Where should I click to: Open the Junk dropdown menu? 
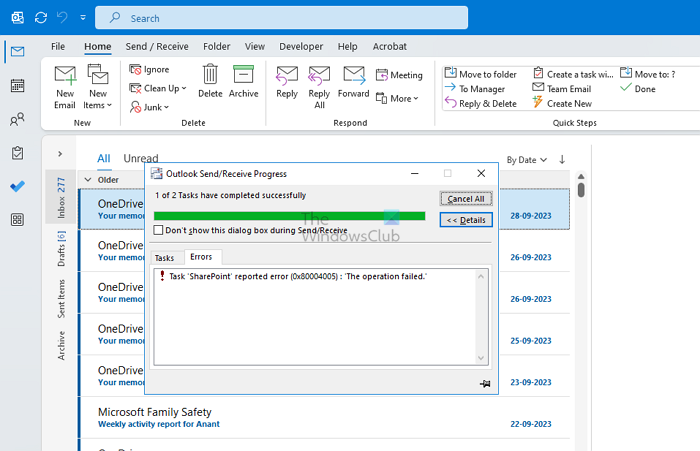click(150, 107)
